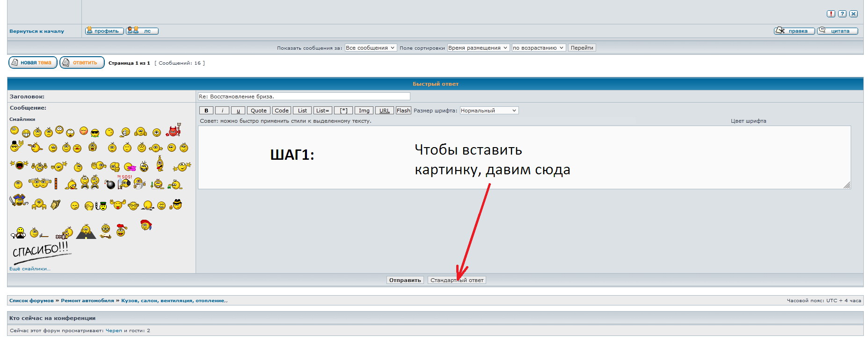
Task: Click the question mark info icon
Action: pyautogui.click(x=842, y=14)
